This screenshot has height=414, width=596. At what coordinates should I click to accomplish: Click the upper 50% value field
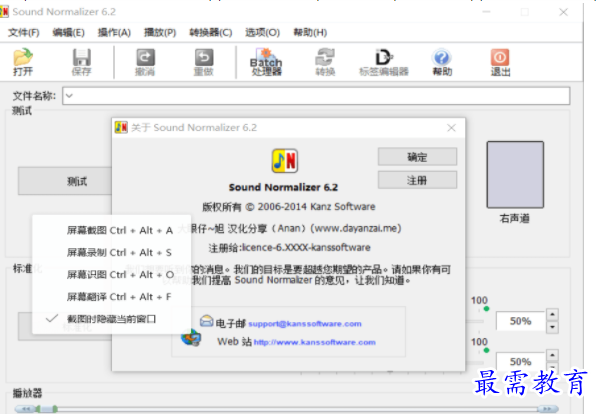520,321
